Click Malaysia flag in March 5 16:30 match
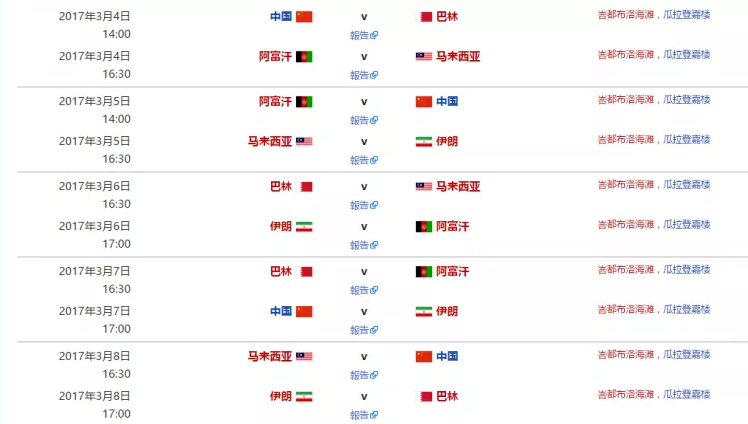The width and height of the screenshot is (748, 424). (x=304, y=142)
